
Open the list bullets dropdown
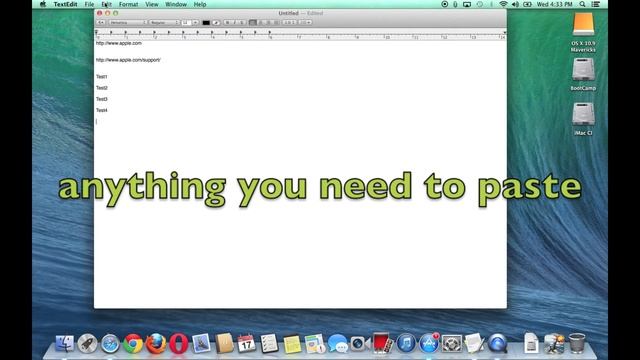tap(305, 22)
